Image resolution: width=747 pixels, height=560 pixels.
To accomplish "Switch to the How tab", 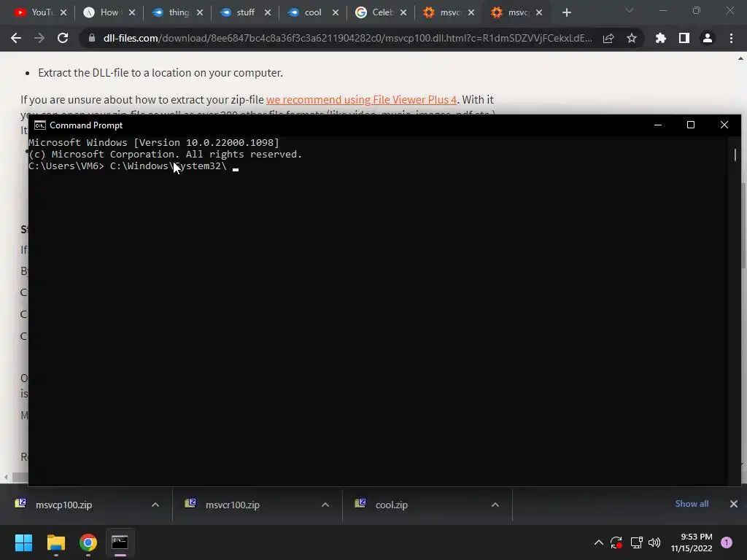I will click(x=109, y=12).
